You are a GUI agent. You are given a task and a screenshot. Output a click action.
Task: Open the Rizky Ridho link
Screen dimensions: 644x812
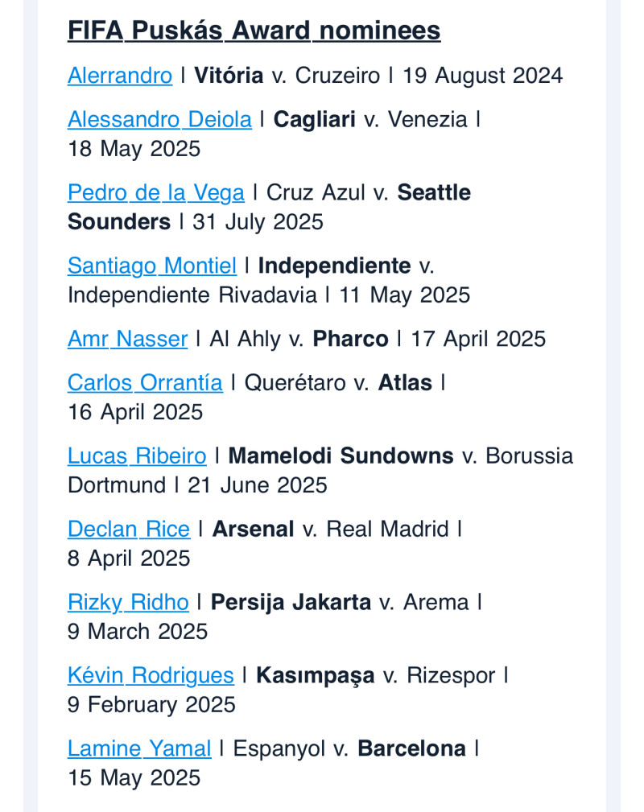[128, 602]
